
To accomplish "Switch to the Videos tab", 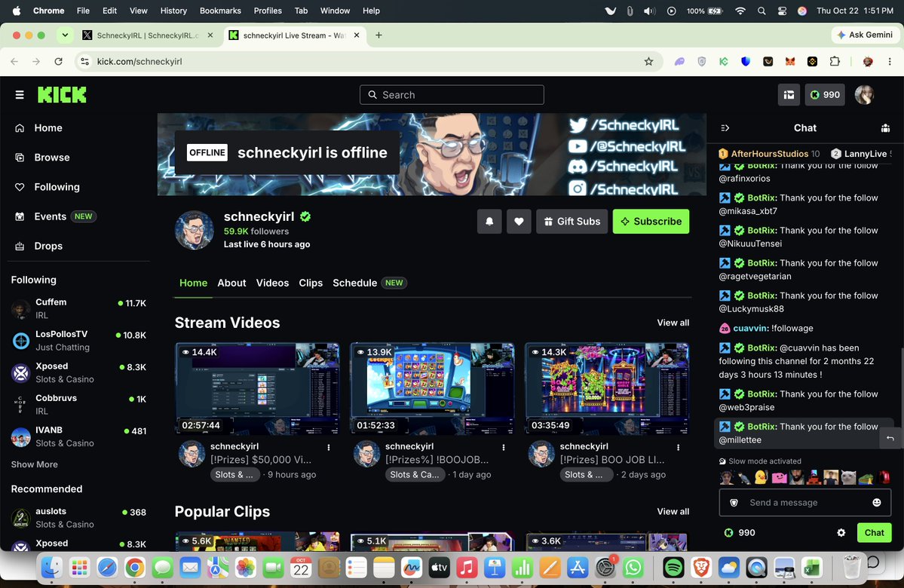I will point(272,283).
